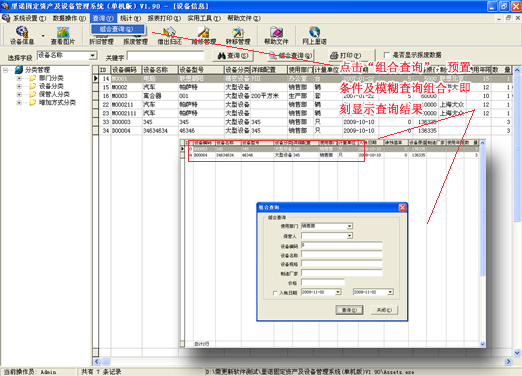The image size is (522, 376).
Task: Click the 组合查询(Q) button in search bar
Action: 291,55
